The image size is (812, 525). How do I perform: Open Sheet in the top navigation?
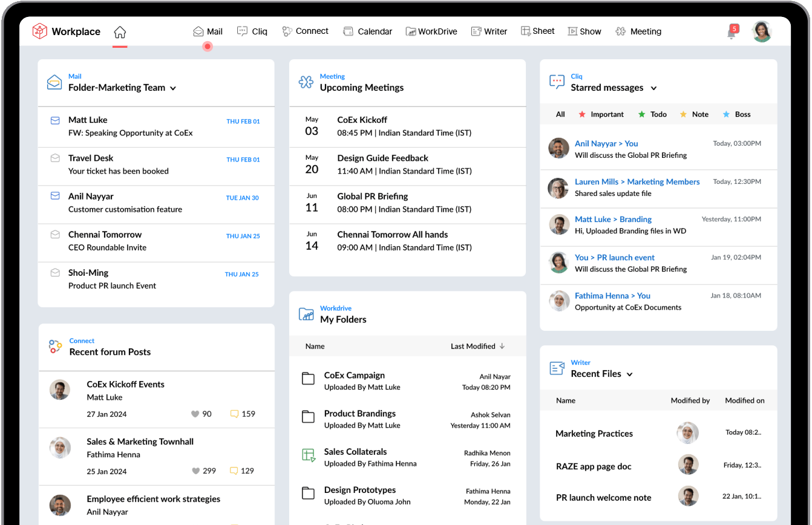pyautogui.click(x=537, y=31)
